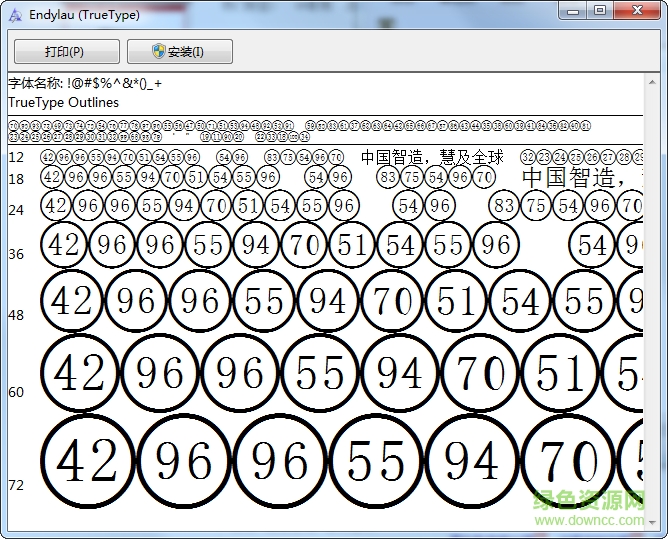This screenshot has width=668, height=539.
Task: Click the circled 94 glyph in the 72pt row
Action: pyautogui.click(x=471, y=462)
